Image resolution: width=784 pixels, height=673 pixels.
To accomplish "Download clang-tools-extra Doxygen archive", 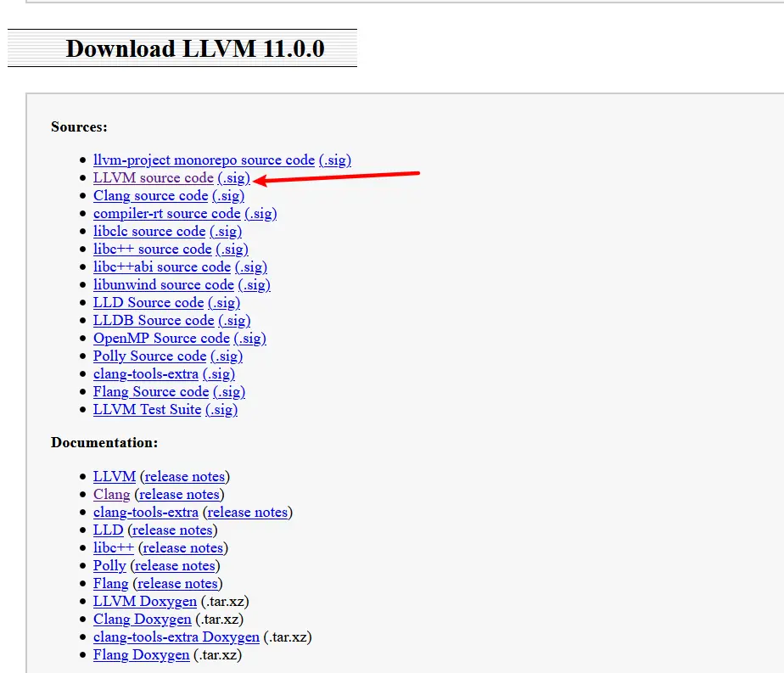I will coord(176,637).
